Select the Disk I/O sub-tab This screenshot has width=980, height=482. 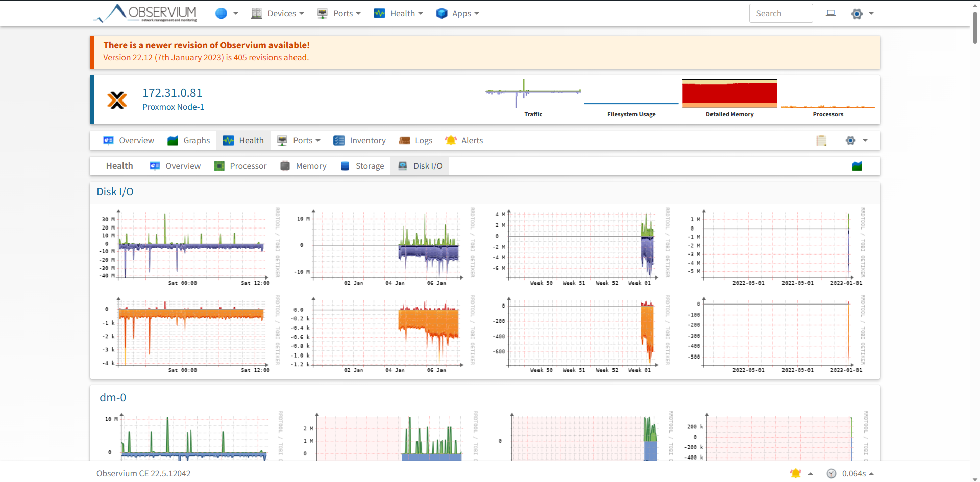[420, 166]
